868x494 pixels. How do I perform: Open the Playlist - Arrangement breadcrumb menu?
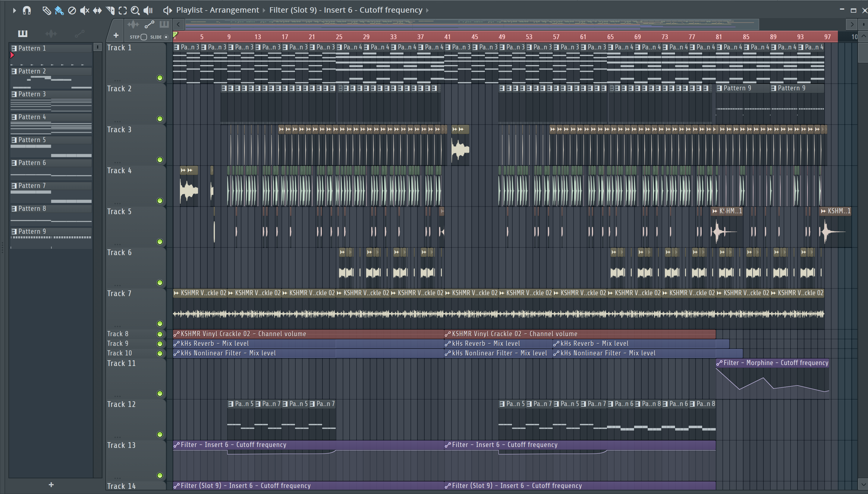[217, 10]
